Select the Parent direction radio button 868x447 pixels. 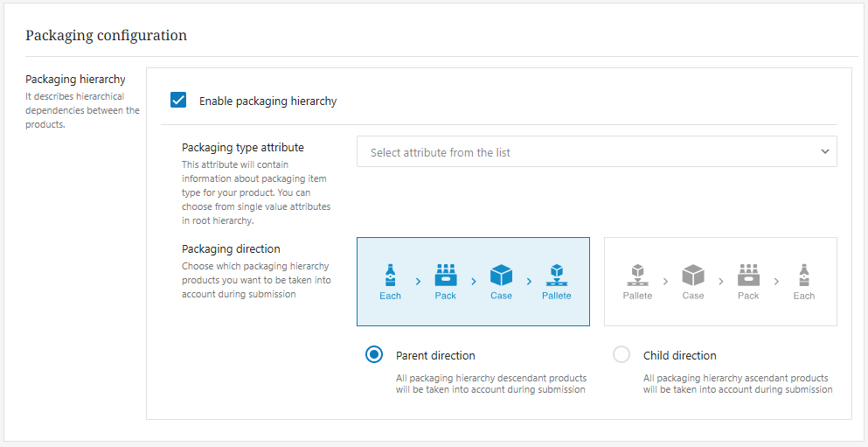pyautogui.click(x=374, y=355)
